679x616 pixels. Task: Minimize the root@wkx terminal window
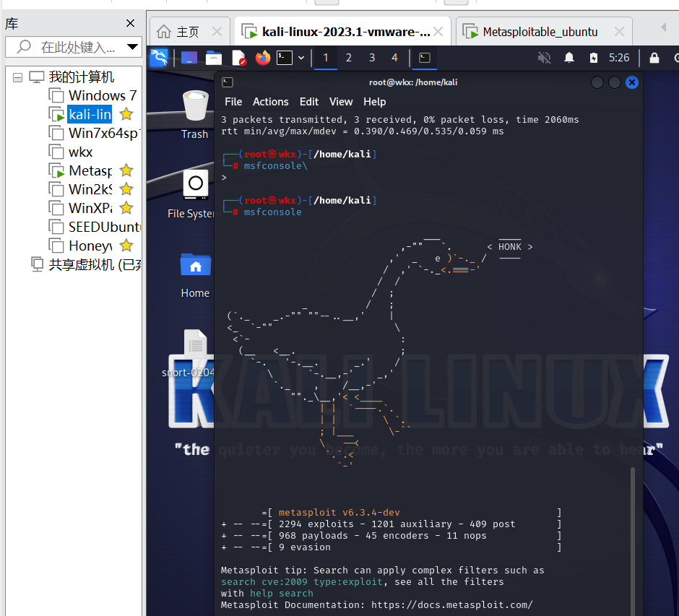597,82
